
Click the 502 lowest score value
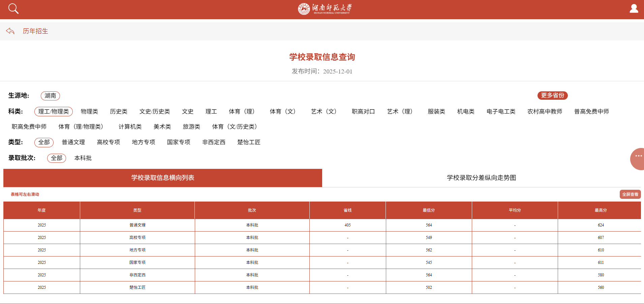click(x=429, y=287)
